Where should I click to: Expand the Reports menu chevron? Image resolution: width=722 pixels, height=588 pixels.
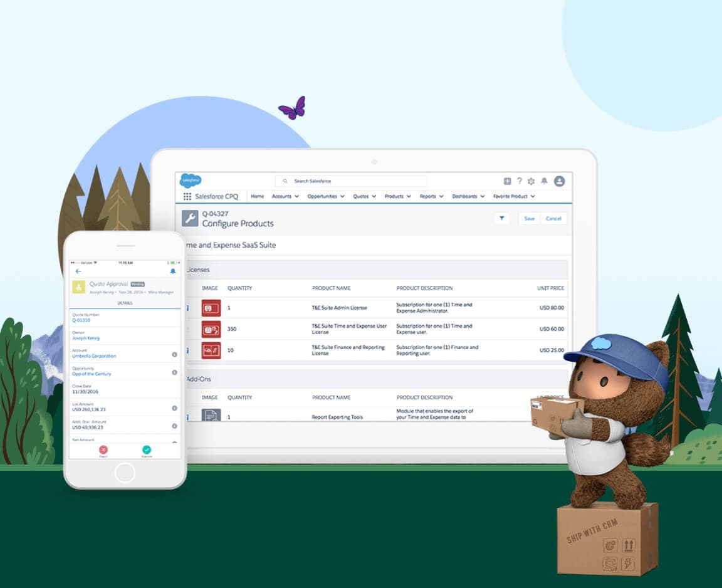pyautogui.click(x=441, y=197)
